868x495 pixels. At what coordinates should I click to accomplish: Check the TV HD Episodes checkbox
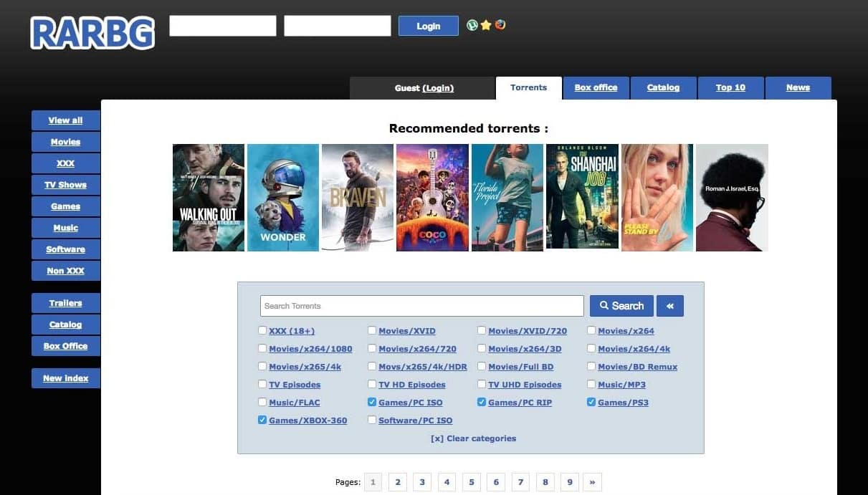[372, 385]
